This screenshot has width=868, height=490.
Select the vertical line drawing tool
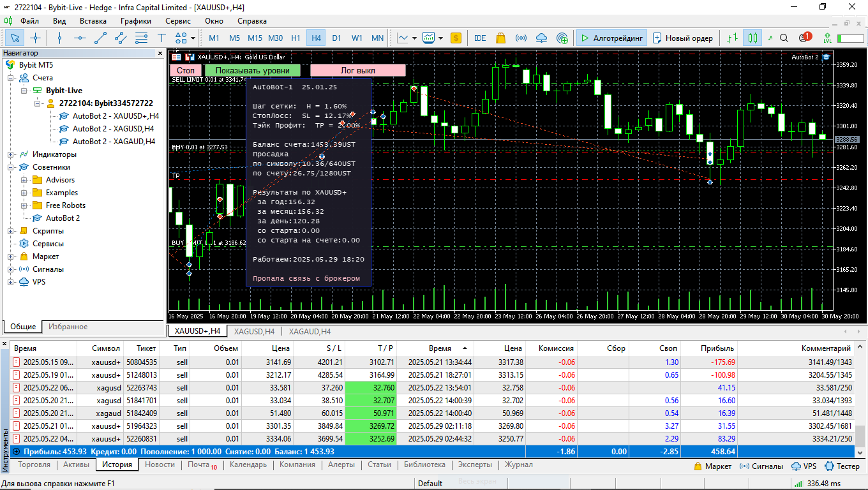tap(60, 38)
